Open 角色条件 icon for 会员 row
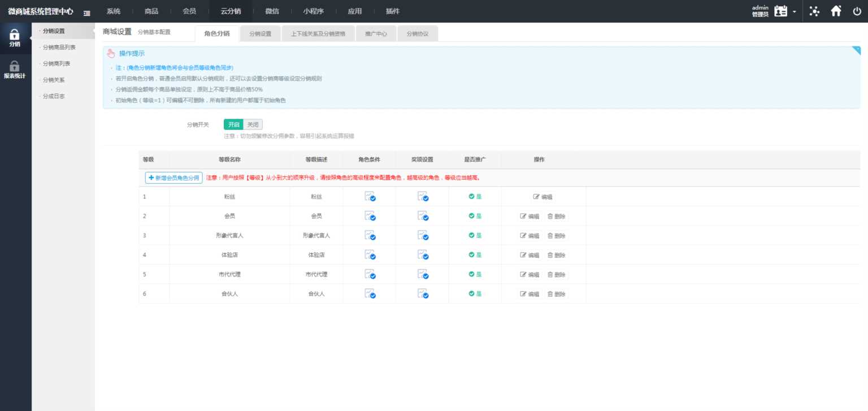 [370, 216]
